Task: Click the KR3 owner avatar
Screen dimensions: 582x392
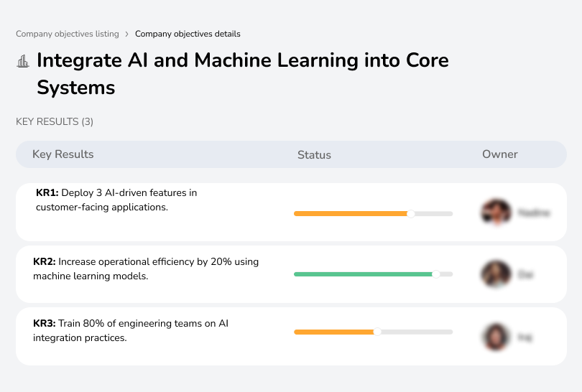Action: [496, 337]
